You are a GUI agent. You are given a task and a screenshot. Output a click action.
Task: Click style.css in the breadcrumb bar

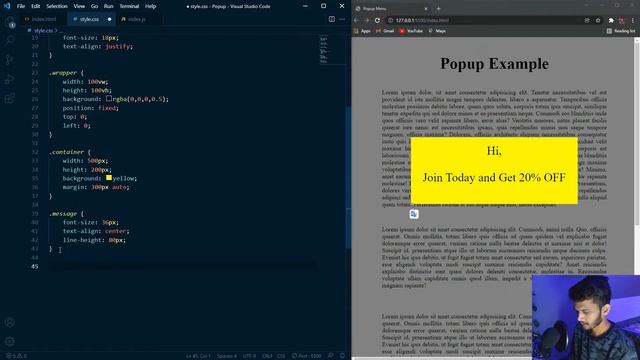point(43,31)
